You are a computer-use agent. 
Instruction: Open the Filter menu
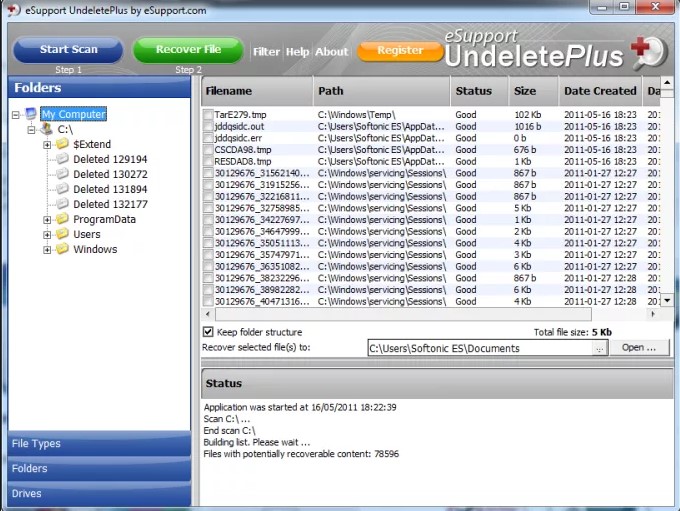[266, 52]
